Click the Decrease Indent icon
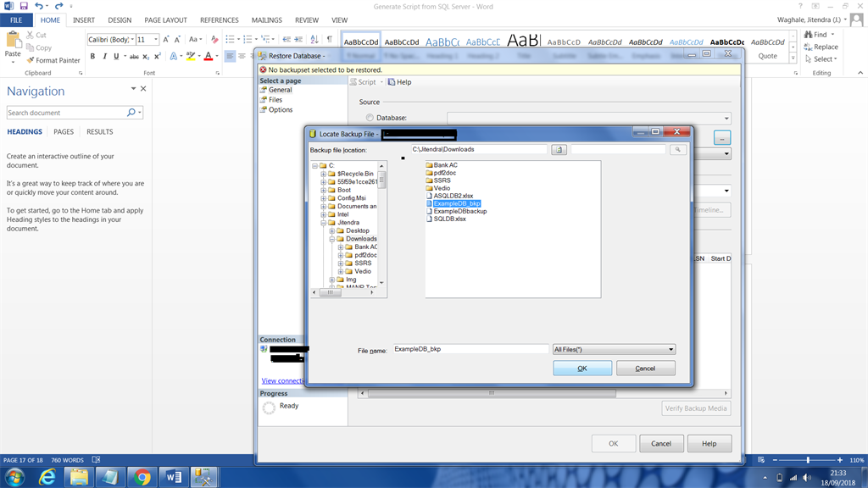Image resolution: width=868 pixels, height=488 pixels. 287,39
